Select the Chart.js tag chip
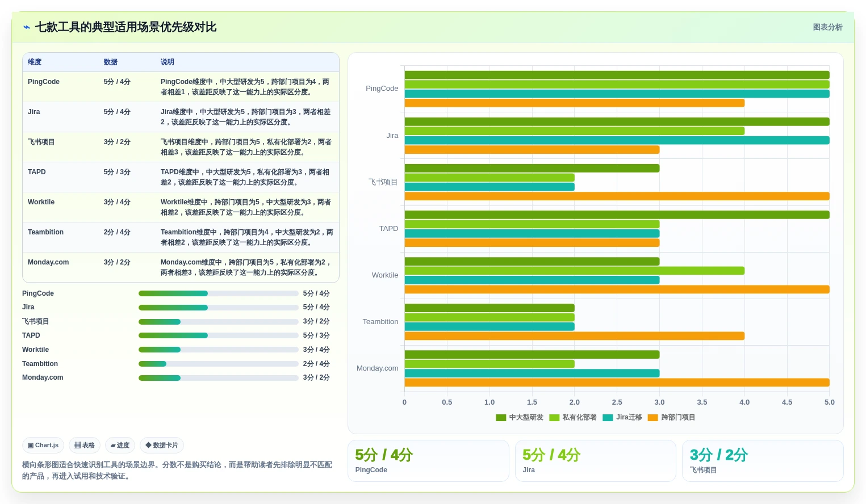 click(x=43, y=446)
